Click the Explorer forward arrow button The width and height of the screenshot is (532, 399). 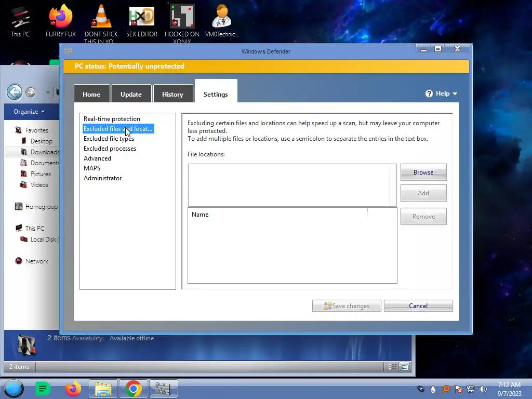[x=31, y=92]
